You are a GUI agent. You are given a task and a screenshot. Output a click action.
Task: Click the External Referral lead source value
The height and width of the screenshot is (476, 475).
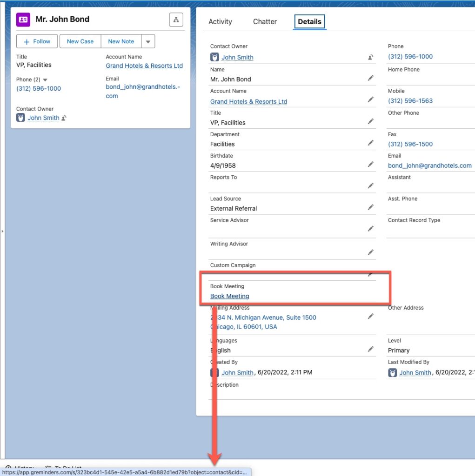(234, 209)
